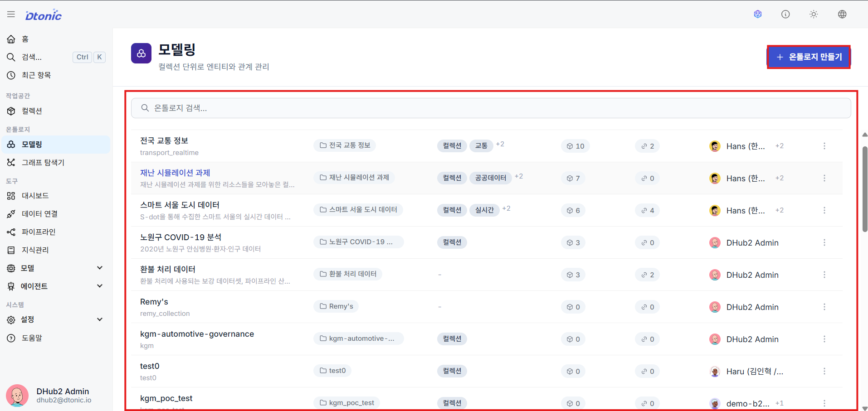Click 재난 시뮬레이션 과제 folder chip
The height and width of the screenshot is (411, 868).
pos(354,178)
